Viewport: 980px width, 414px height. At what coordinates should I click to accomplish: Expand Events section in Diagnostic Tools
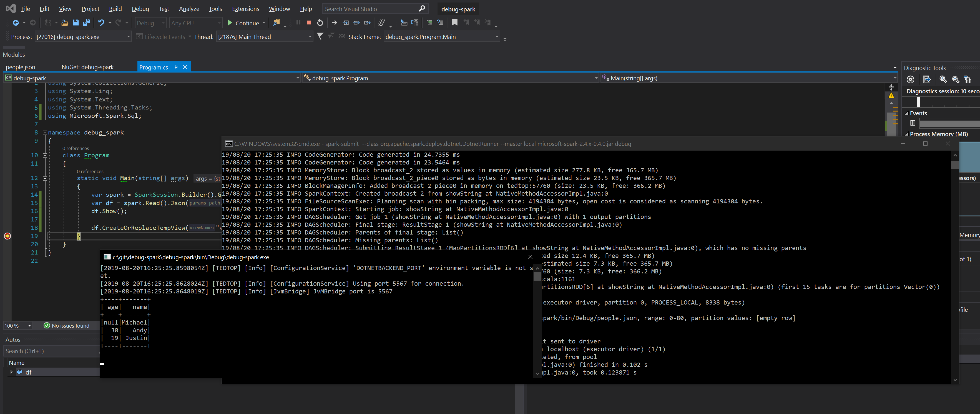click(907, 113)
